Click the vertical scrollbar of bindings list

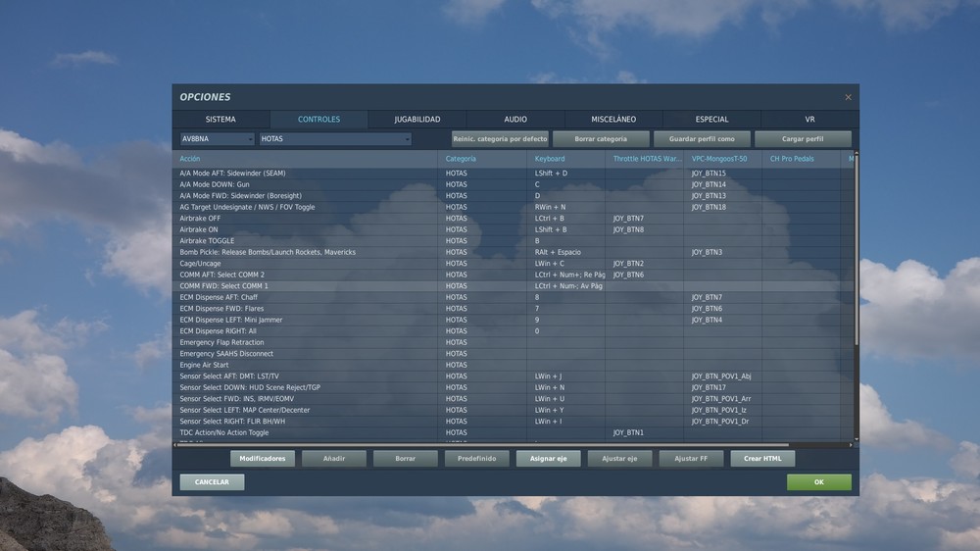857,250
